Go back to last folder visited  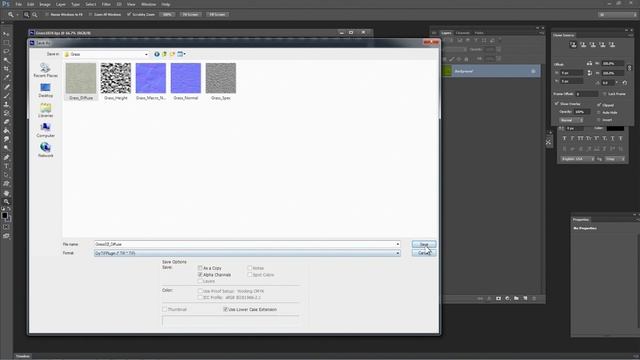click(157, 54)
